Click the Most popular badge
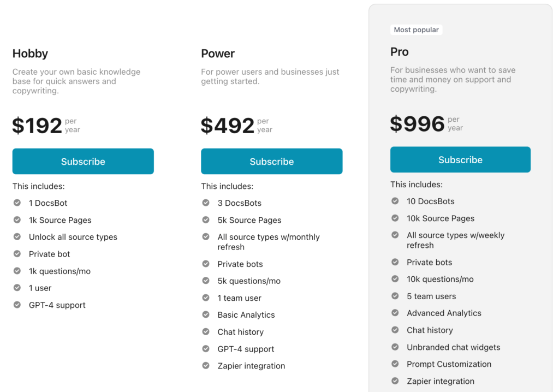This screenshot has width=559, height=392. click(x=417, y=29)
